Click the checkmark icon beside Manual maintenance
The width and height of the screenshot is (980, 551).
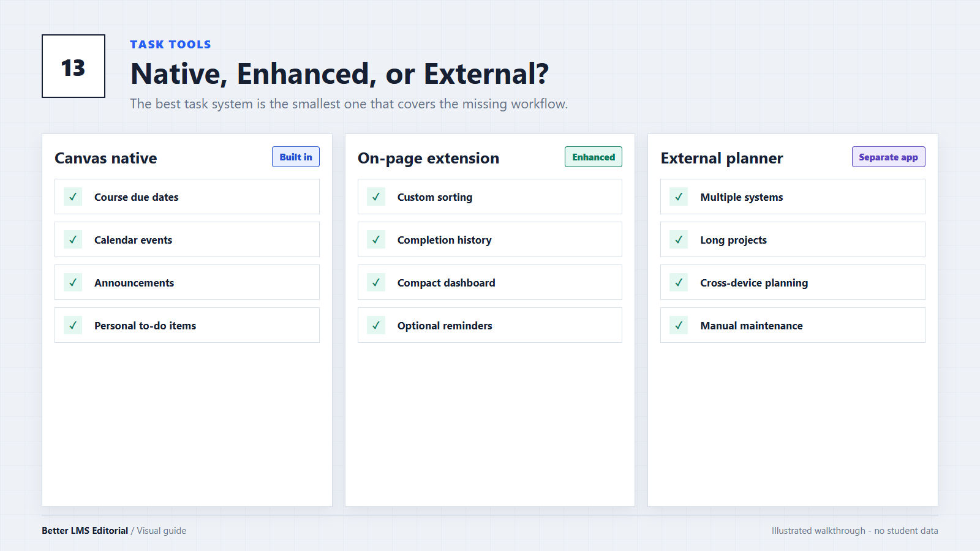[x=679, y=325]
